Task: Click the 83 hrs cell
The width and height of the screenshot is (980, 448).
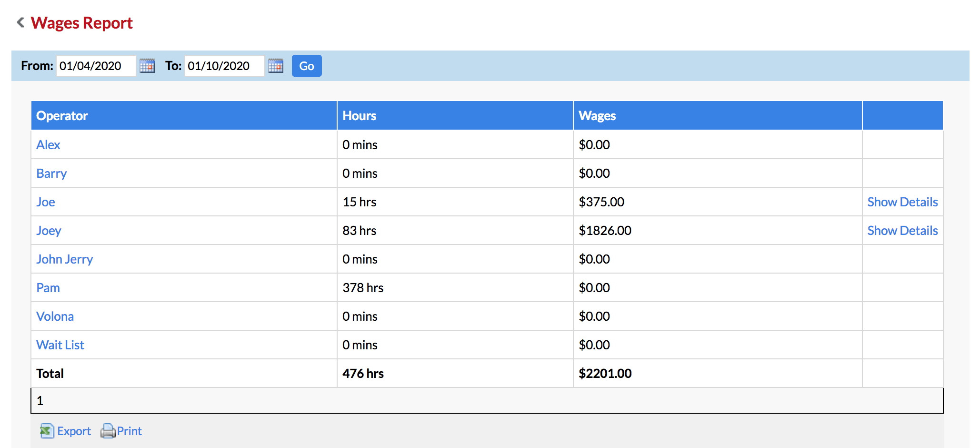Action: [455, 231]
